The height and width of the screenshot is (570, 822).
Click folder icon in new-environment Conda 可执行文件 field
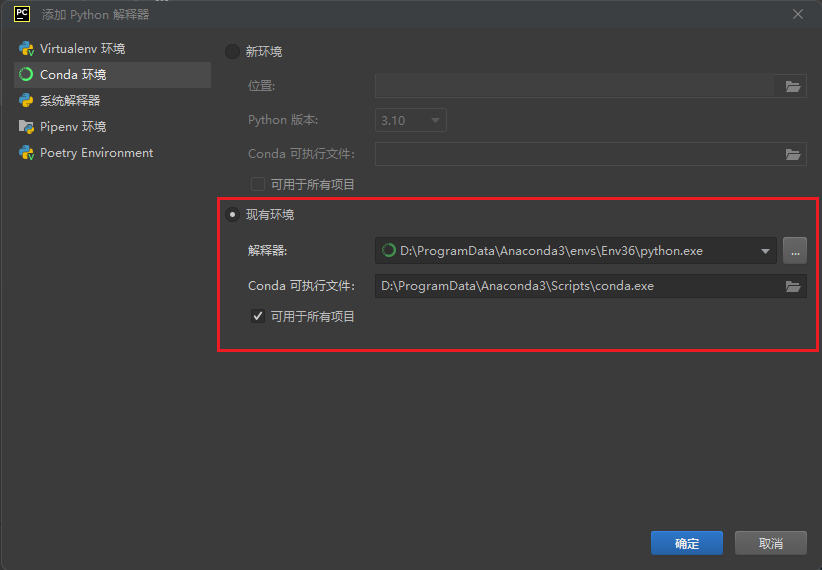coord(793,154)
